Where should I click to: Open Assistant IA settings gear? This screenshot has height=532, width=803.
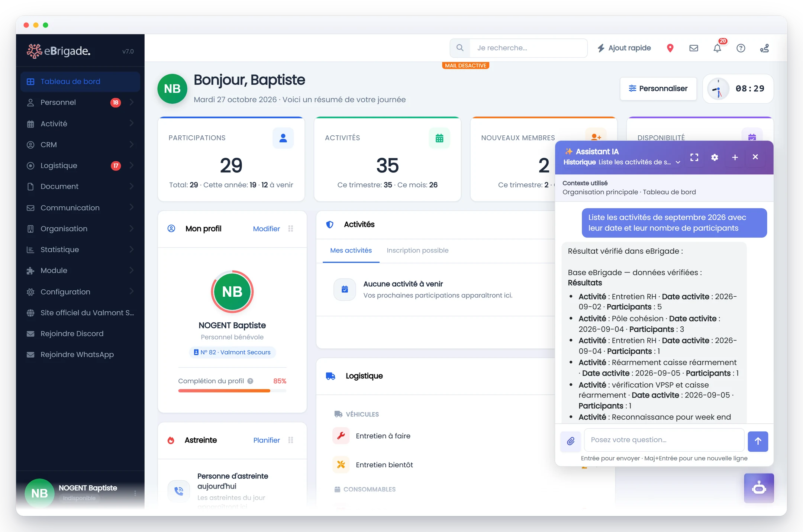coord(715,157)
